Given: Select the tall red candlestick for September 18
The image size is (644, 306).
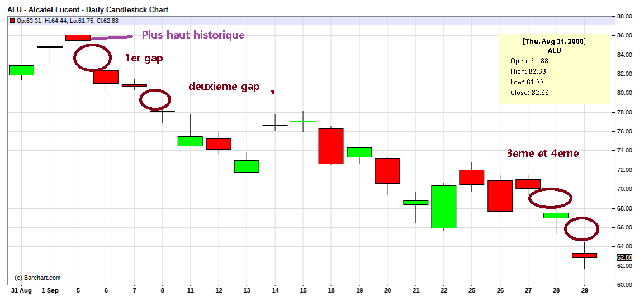Looking at the screenshot, I should [331, 146].
